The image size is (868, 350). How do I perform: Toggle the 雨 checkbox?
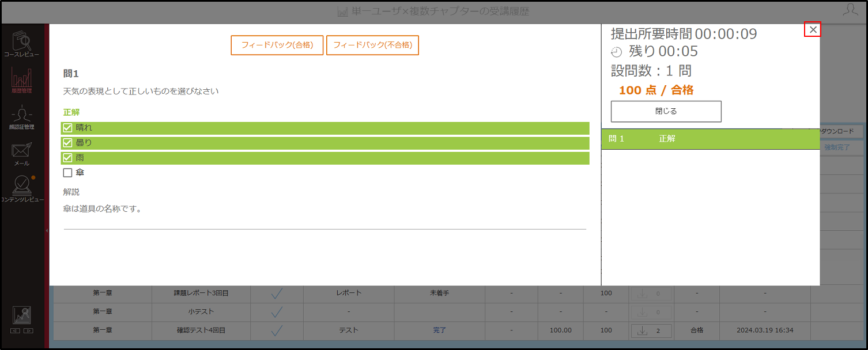[67, 158]
